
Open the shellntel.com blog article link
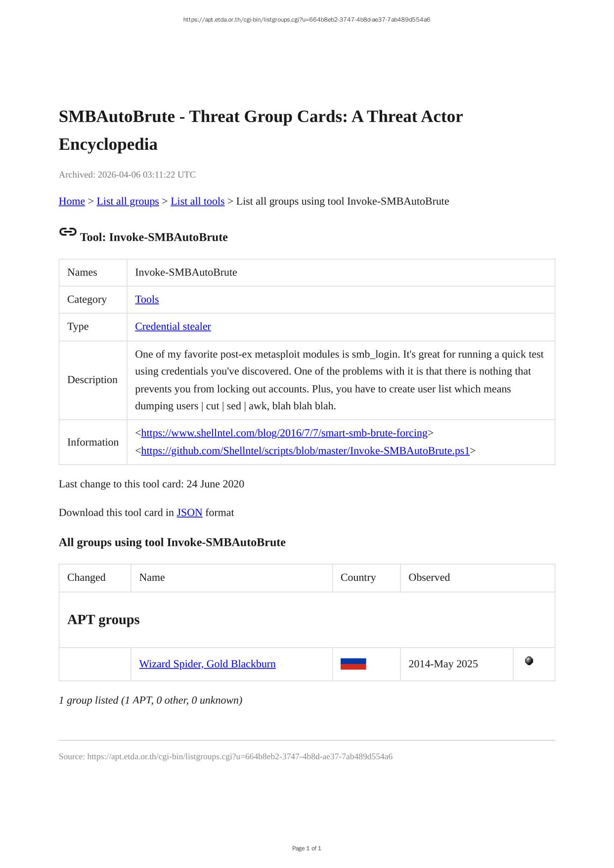(284, 433)
